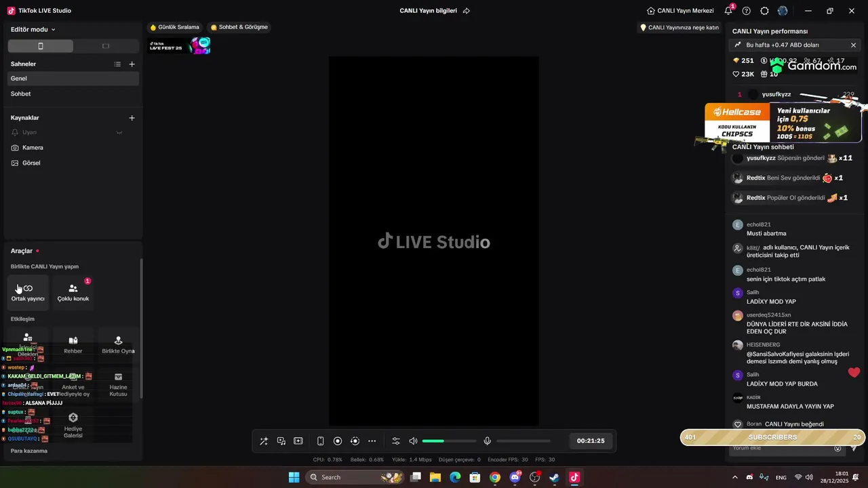Click the record button in the bottom toolbar
This screenshot has width=868, height=488.
[338, 441]
